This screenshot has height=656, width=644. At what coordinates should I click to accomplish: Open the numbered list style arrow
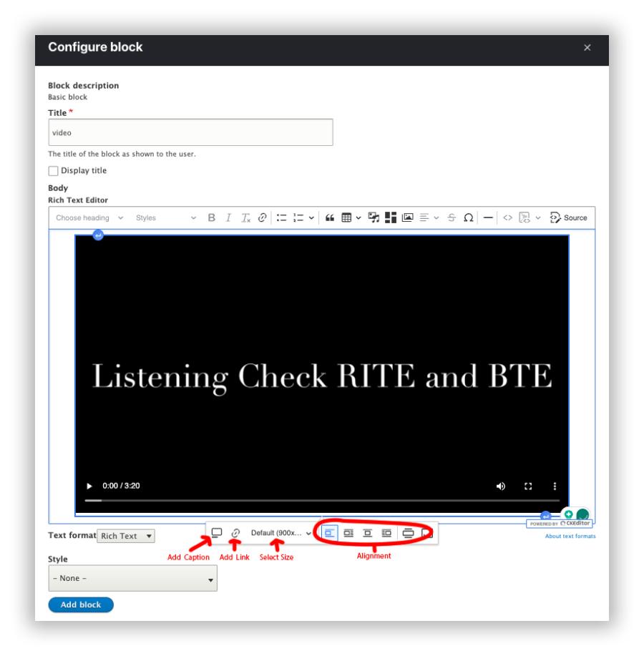coord(311,218)
